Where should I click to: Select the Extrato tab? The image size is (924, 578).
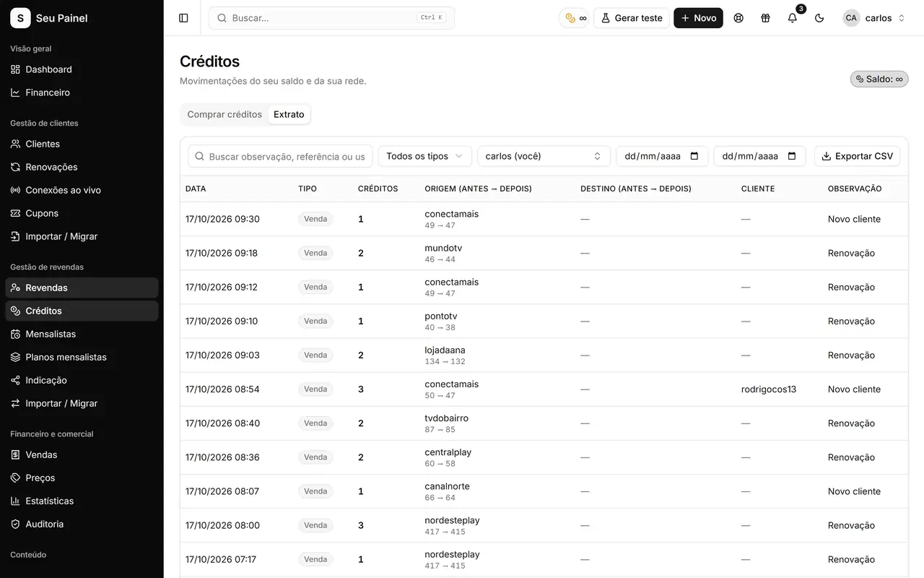coord(289,114)
